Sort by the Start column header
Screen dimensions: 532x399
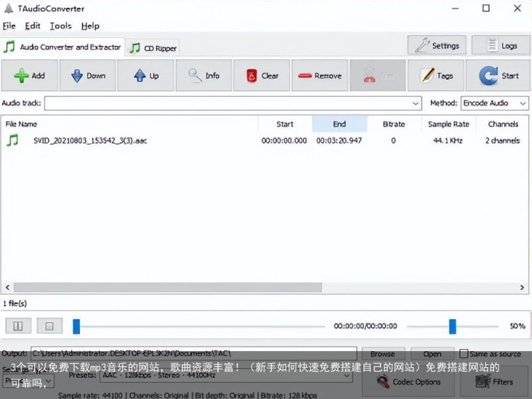[285, 124]
